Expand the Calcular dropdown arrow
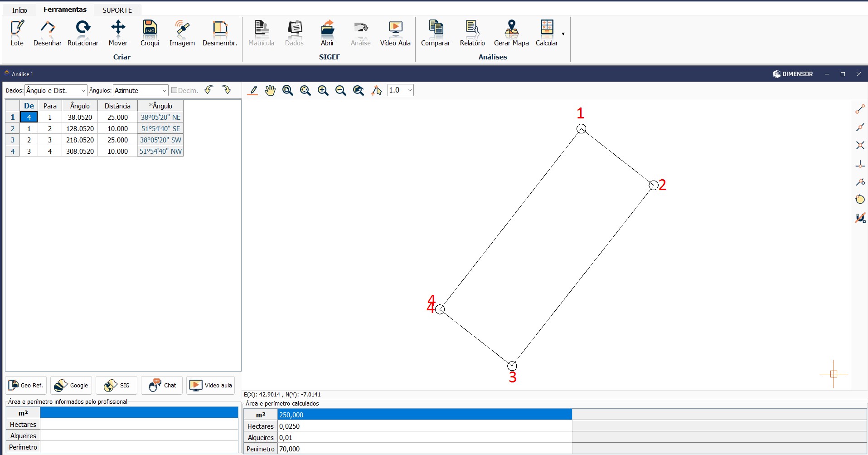The image size is (868, 455). pyautogui.click(x=563, y=34)
